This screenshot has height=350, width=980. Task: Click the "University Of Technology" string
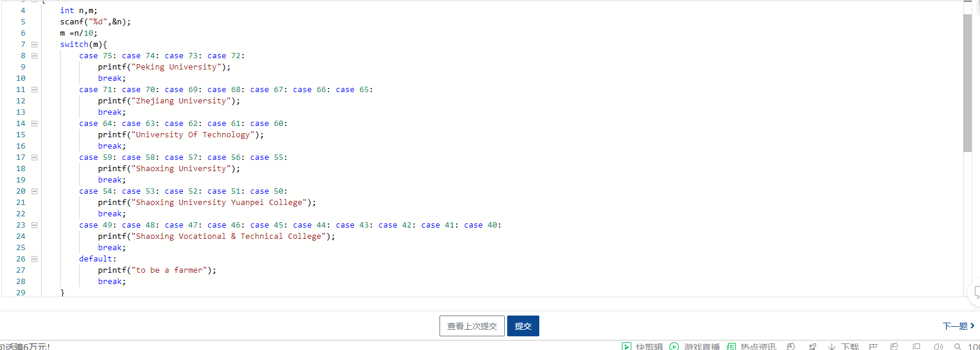pyautogui.click(x=193, y=135)
